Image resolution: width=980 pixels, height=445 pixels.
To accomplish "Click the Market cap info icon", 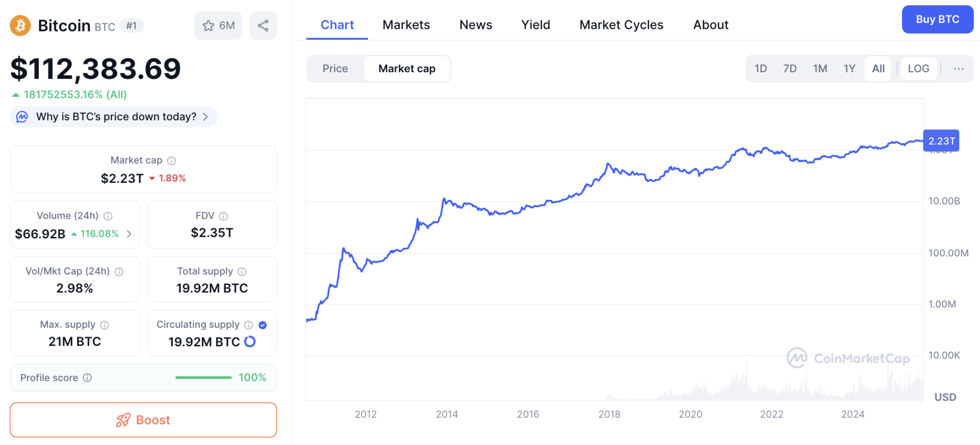I will coord(171,160).
